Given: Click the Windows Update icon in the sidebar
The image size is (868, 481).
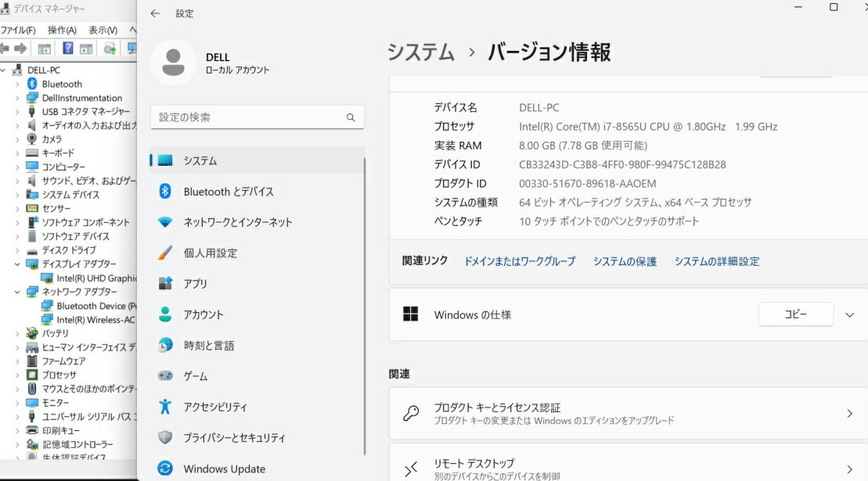Looking at the screenshot, I should (165, 468).
